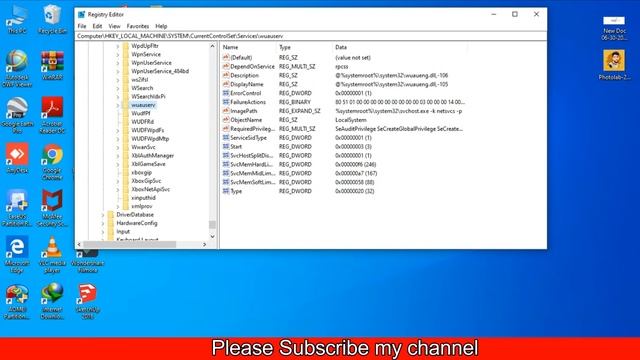Screen dimensions: 640x360
Task: Select the WSearchIdxPi registry key
Action: [x=148, y=97]
